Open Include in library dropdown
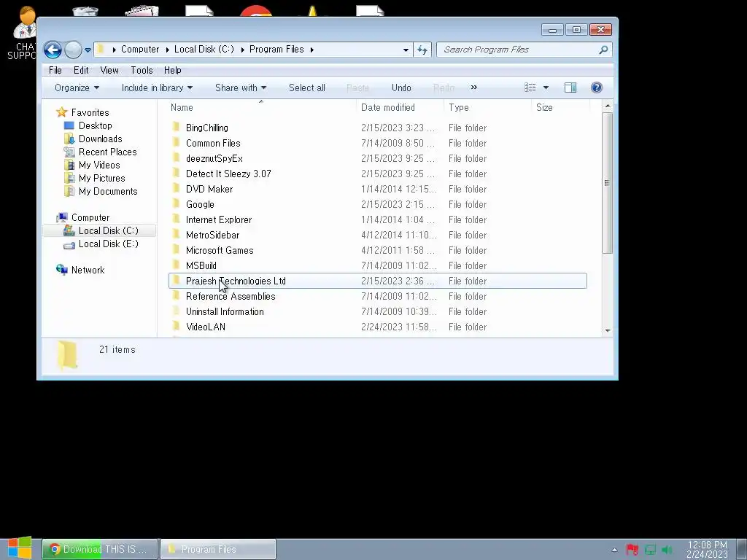Viewport: 747px width, 560px height. [158, 87]
